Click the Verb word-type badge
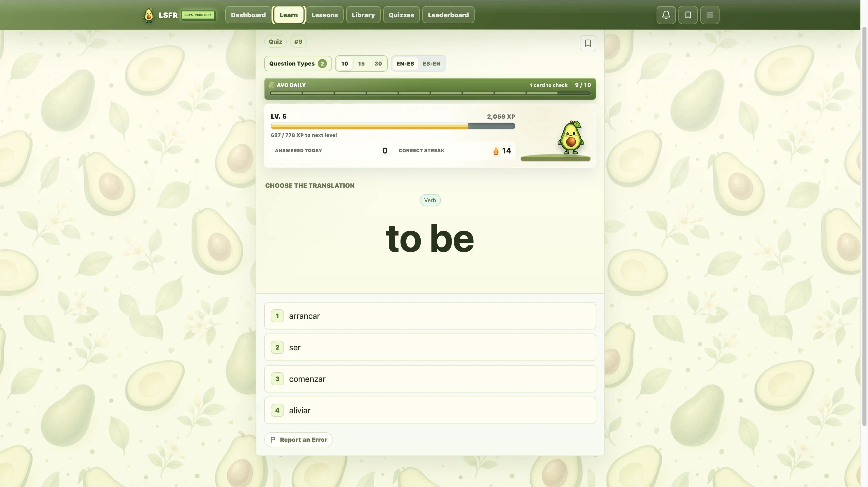Viewport: 868px width, 487px height. [430, 200]
